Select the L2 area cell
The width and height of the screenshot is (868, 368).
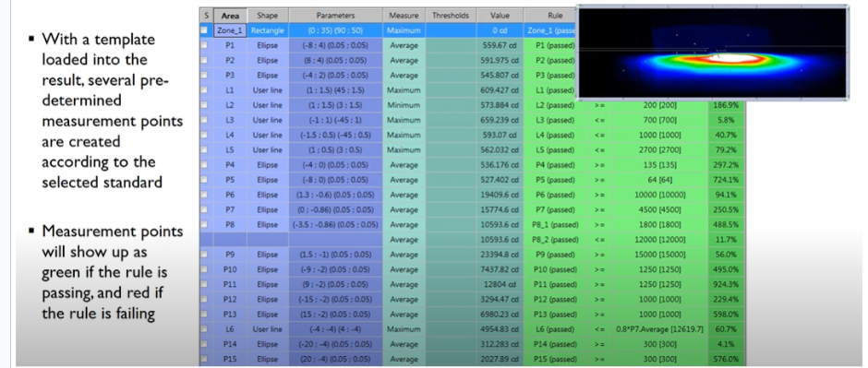[x=230, y=105]
